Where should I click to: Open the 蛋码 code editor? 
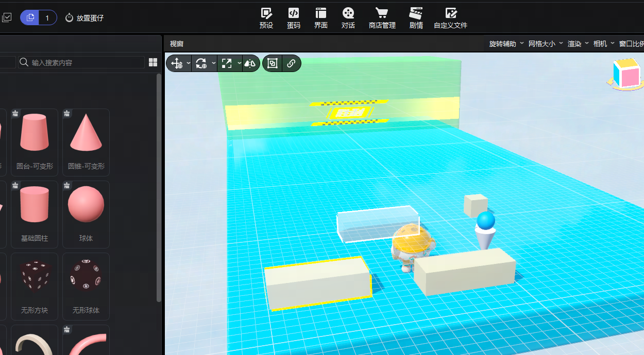294,18
